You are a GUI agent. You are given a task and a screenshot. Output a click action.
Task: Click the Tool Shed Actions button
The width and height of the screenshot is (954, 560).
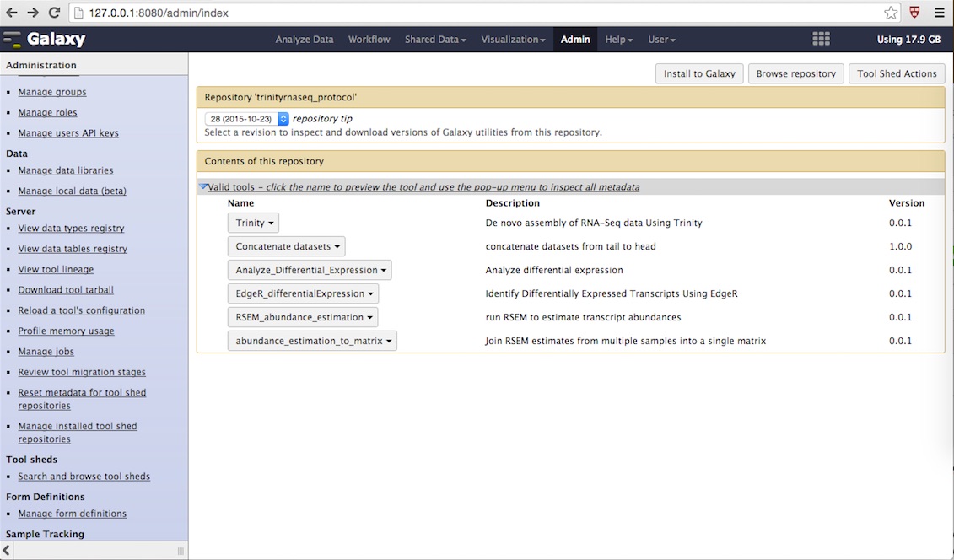coord(897,73)
